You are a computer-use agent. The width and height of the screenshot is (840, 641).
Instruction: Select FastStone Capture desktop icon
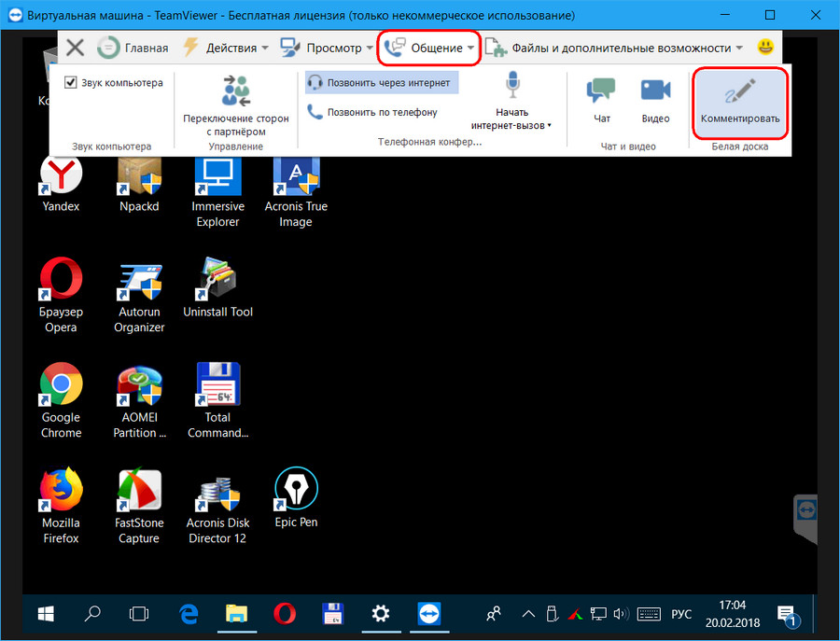(x=139, y=506)
